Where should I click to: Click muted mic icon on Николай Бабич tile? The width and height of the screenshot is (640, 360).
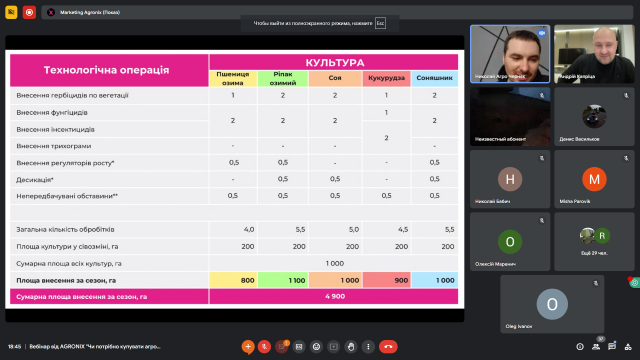pyautogui.click(x=542, y=158)
